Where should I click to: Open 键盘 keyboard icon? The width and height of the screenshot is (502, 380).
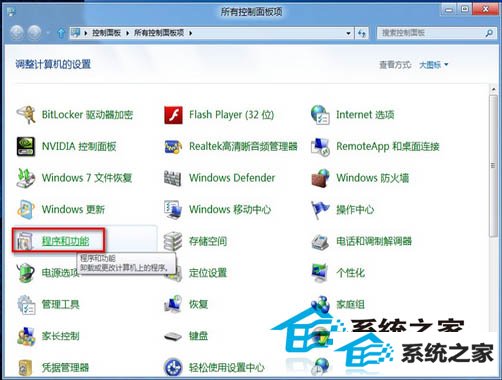tap(173, 337)
